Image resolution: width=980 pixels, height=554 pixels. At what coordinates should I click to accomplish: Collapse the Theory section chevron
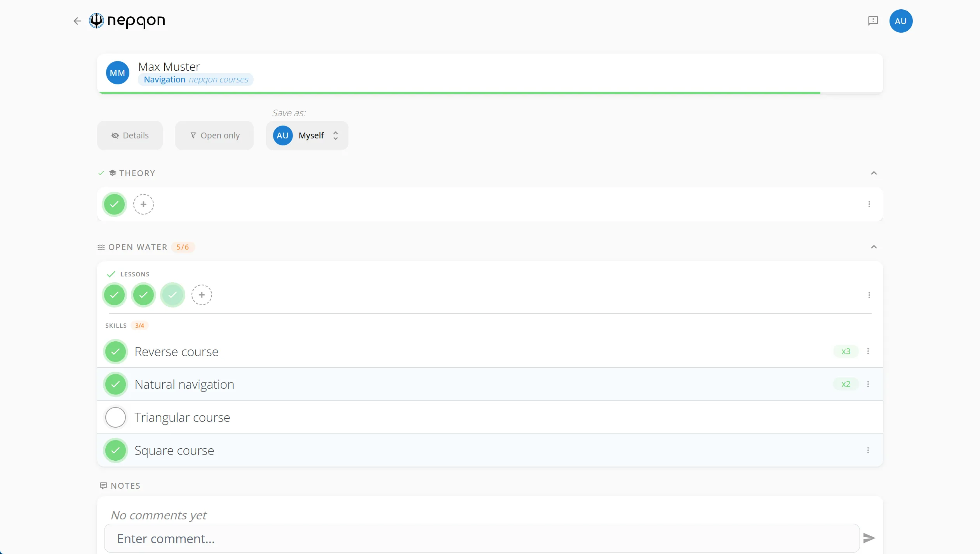coord(874,173)
